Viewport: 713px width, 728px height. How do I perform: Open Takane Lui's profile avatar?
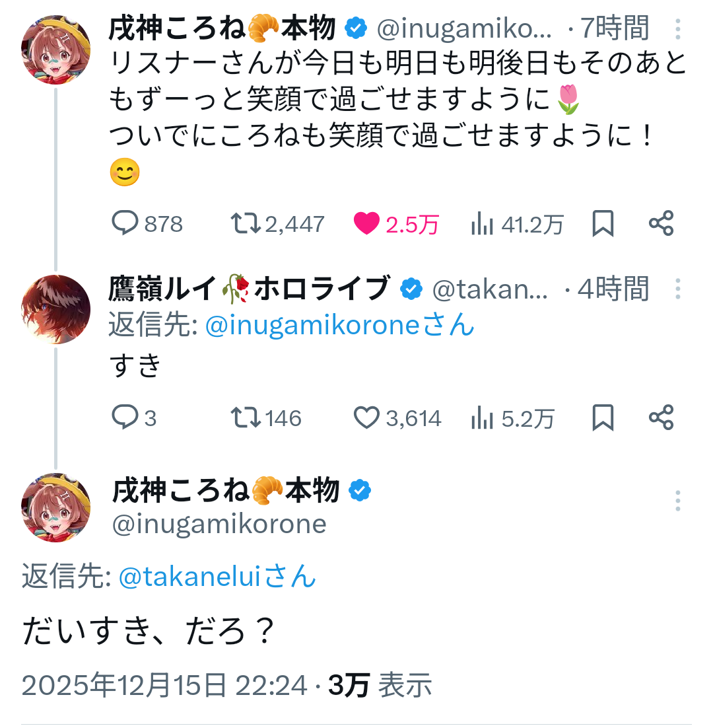point(56,309)
